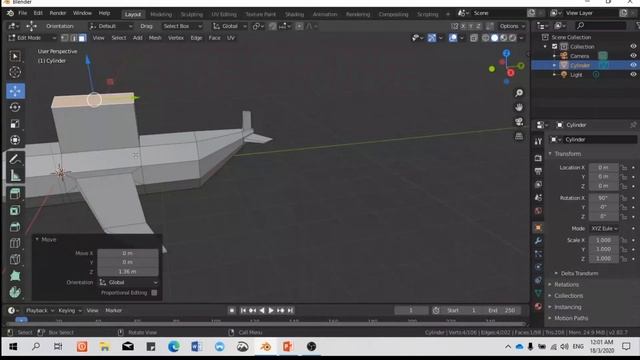Select the Inset Faces tool

click(x=15, y=210)
